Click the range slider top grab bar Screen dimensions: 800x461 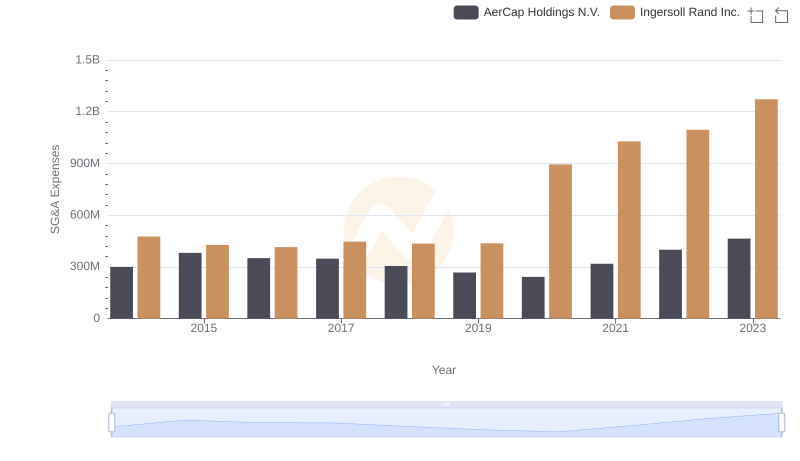click(x=446, y=404)
